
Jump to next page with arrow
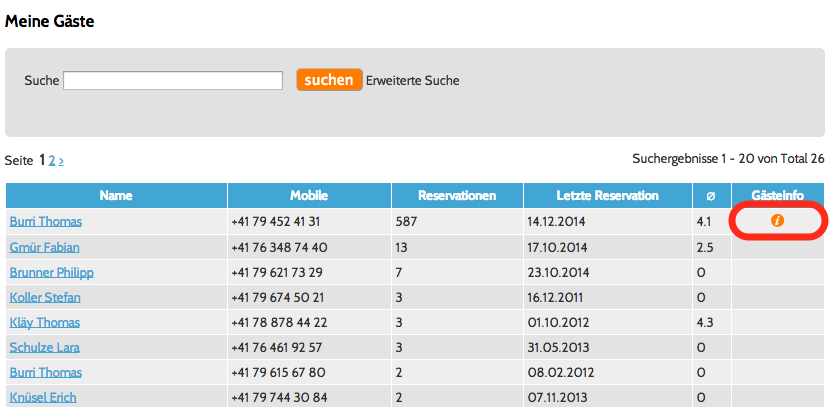(61, 160)
